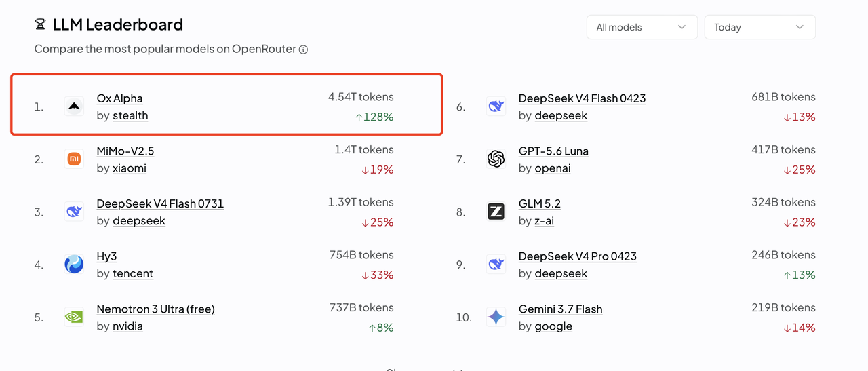Click the 219B tokens value
The height and width of the screenshot is (371, 868).
point(784,307)
